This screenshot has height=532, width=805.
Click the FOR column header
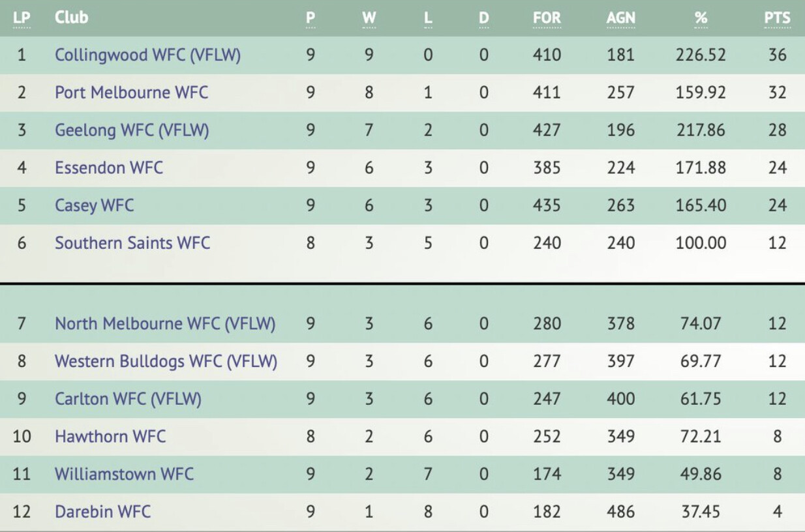tap(547, 18)
